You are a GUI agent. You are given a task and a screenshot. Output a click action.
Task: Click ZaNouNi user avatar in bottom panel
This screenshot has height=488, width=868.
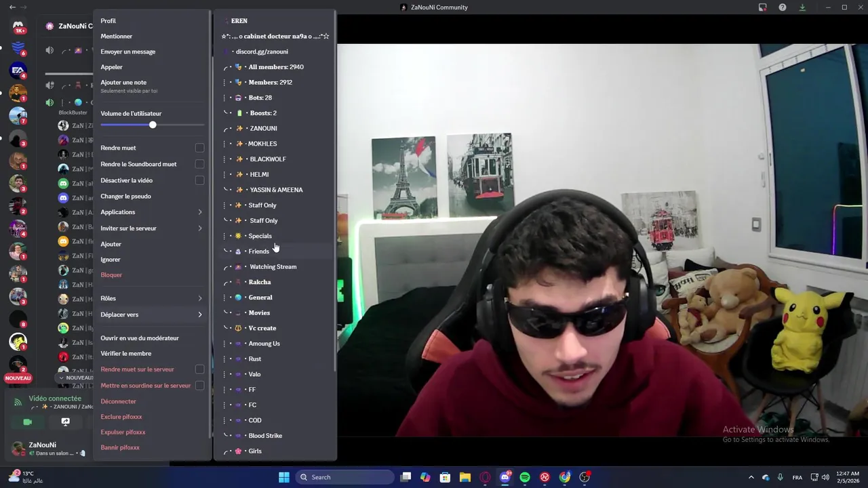click(x=18, y=448)
